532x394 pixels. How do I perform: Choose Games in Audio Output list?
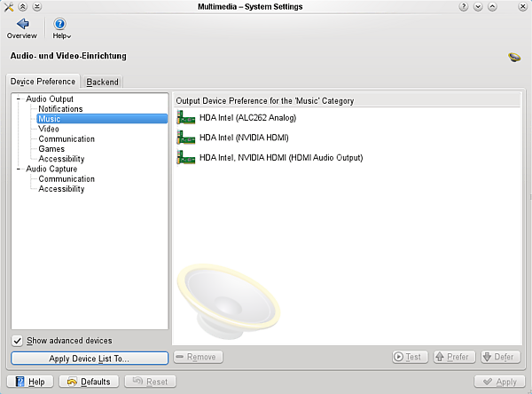click(x=51, y=149)
